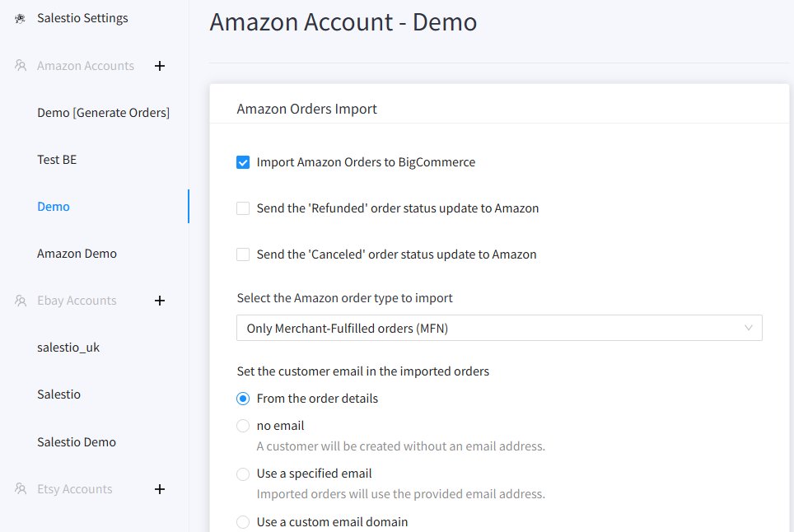
Task: Open the salestio_uk Ebay account
Action: point(68,348)
